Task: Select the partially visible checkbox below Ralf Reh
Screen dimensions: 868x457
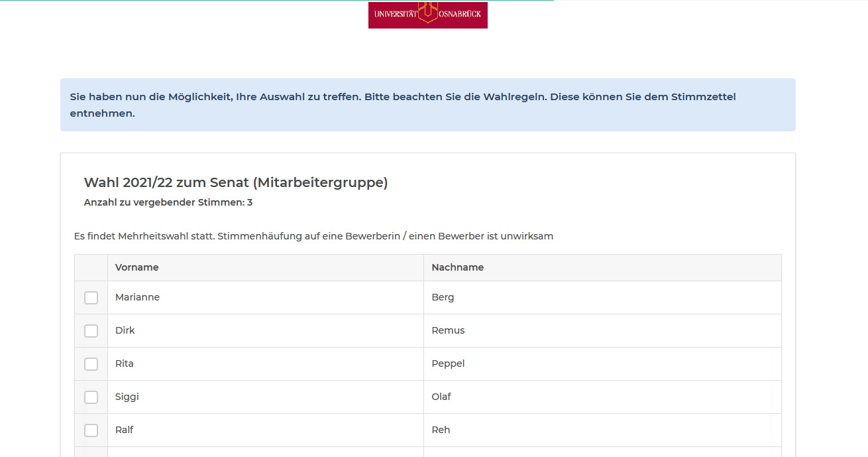Action: [x=91, y=454]
